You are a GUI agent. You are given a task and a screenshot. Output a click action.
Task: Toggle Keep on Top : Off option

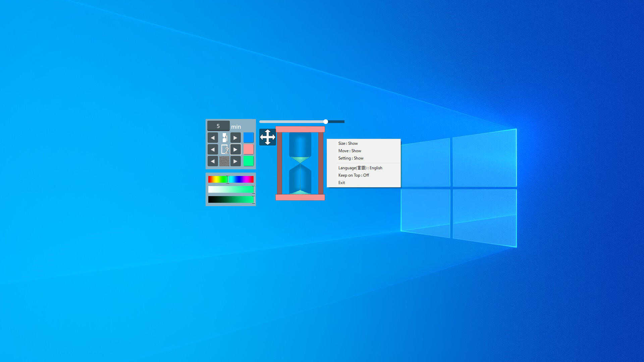point(364,175)
